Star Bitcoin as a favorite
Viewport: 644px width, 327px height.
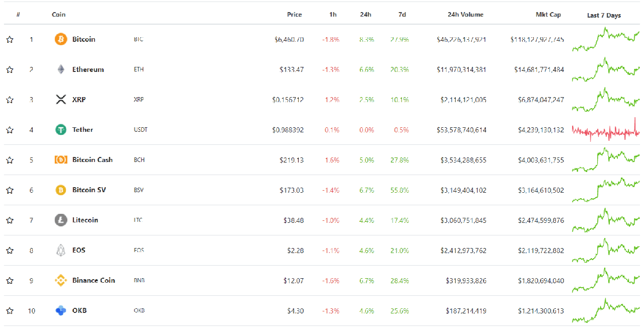pos(10,39)
